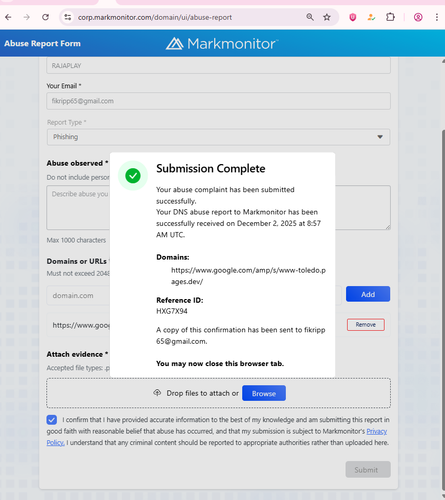This screenshot has width=445, height=500.
Task: Toggle the good faith confirmation checkbox
Action: pyautogui.click(x=52, y=420)
